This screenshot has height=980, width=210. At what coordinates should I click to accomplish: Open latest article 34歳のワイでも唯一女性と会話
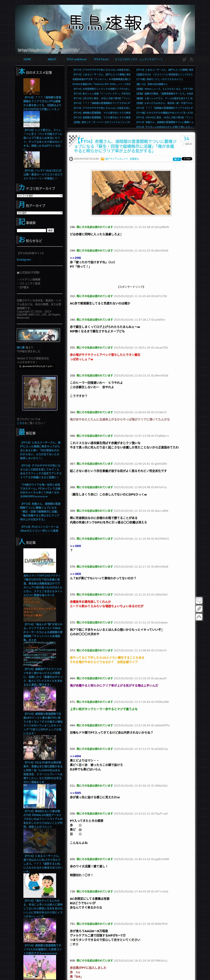click(40, 490)
